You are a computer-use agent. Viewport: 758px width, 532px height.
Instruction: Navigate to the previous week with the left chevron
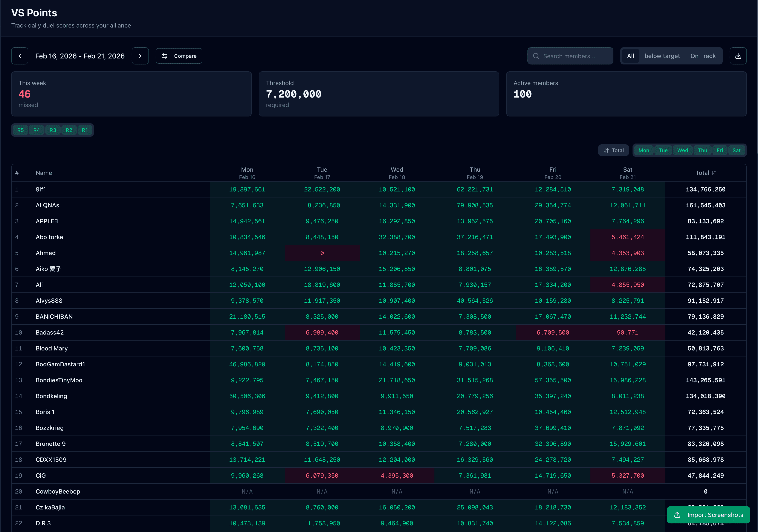[20, 56]
